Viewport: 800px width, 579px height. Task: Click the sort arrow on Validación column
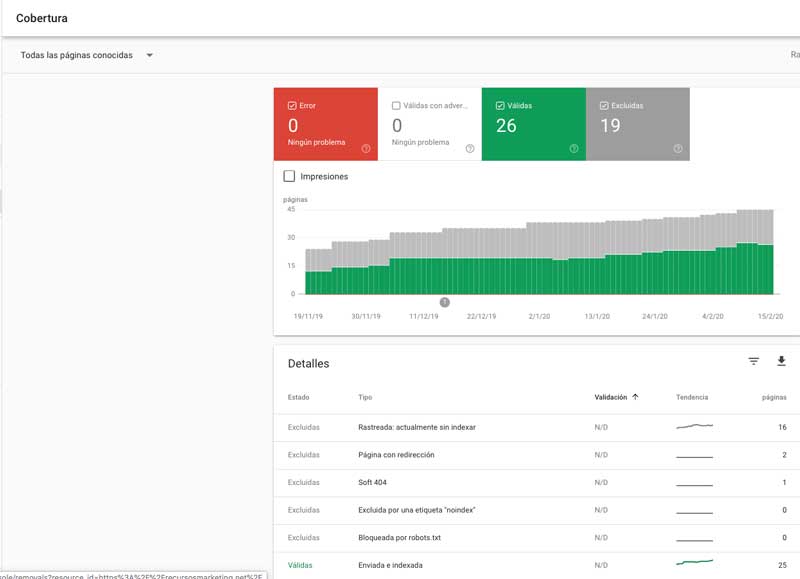(x=633, y=397)
